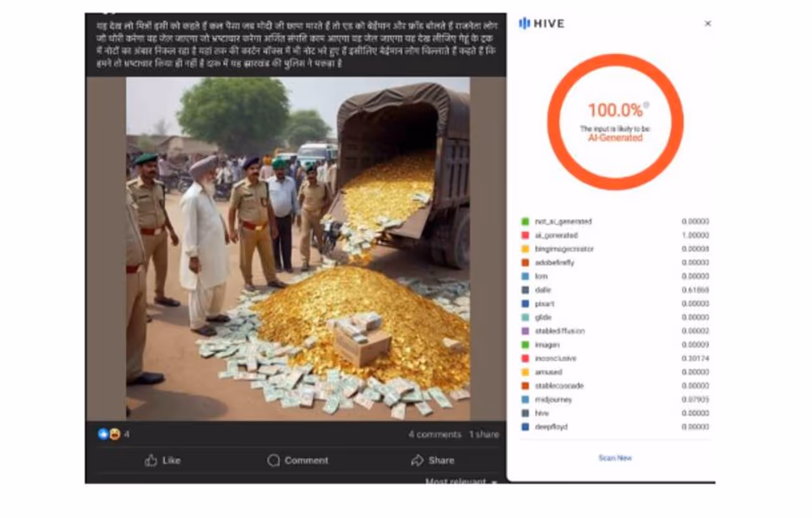
Task: Click the Comment speech bubble icon
Action: click(x=273, y=460)
